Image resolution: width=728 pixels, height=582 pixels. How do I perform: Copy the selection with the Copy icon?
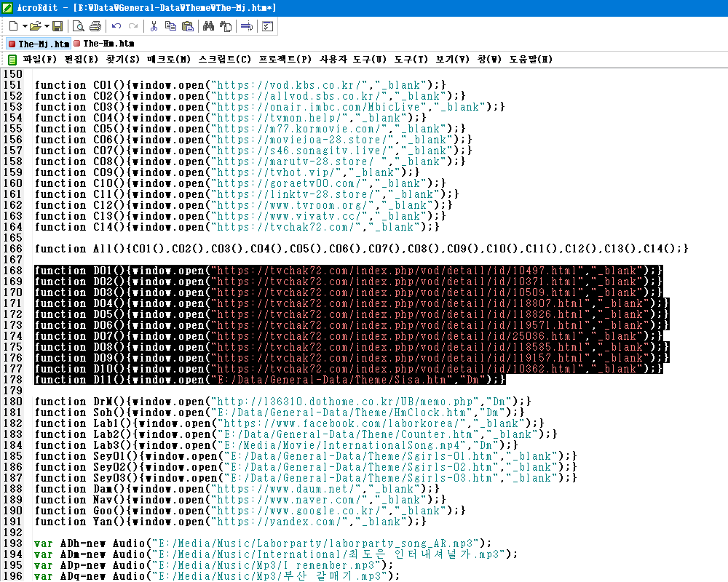click(170, 26)
